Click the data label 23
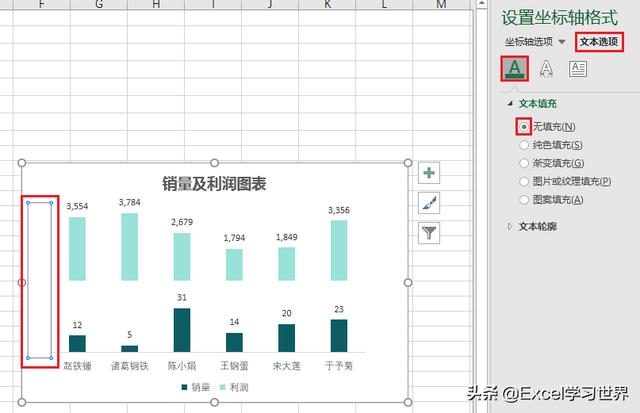Image resolution: width=640 pixels, height=413 pixels. (339, 309)
